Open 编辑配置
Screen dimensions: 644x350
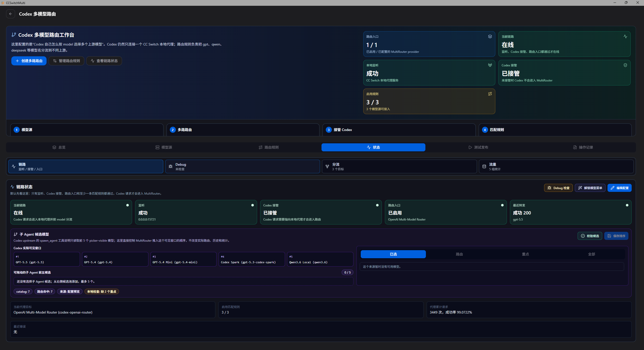pyautogui.click(x=620, y=188)
